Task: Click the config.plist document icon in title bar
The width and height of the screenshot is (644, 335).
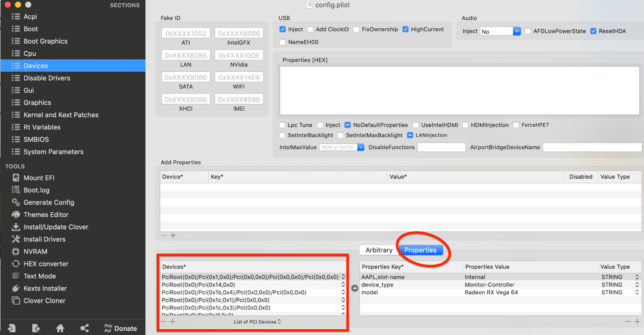Action: [309, 5]
